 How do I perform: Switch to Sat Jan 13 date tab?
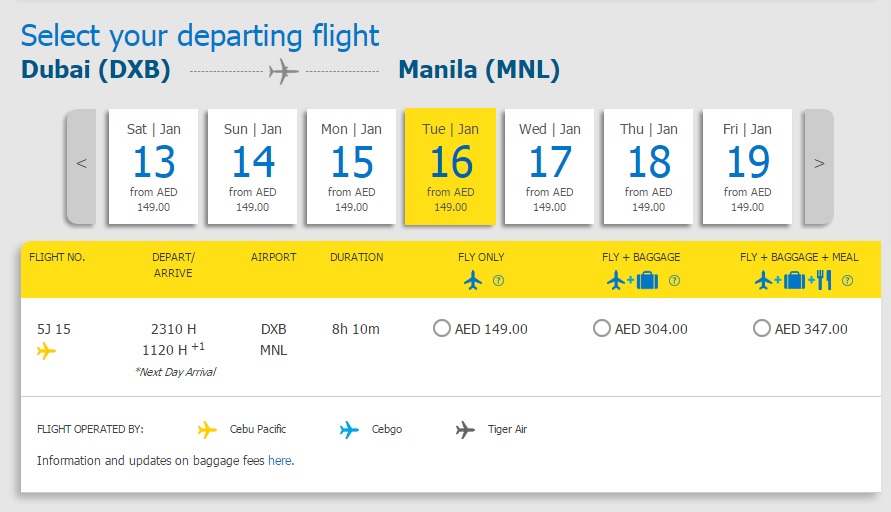153,166
